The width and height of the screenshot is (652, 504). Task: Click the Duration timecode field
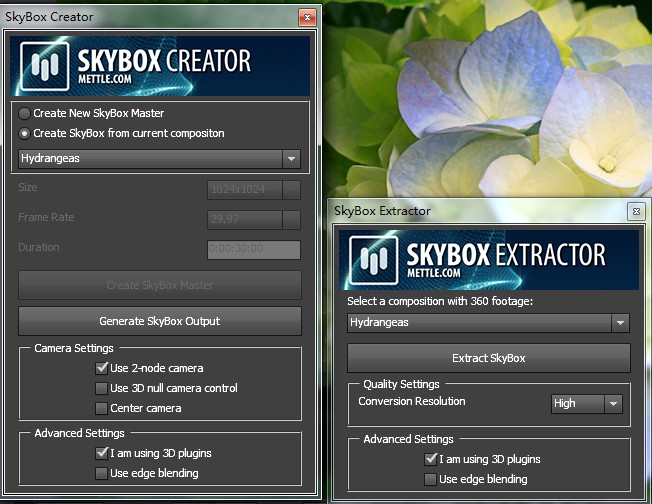(x=254, y=249)
